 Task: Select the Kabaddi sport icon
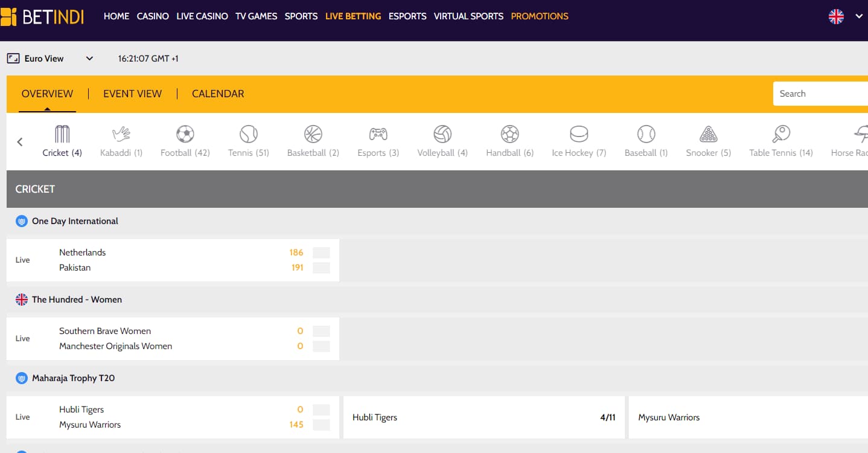pos(121,133)
